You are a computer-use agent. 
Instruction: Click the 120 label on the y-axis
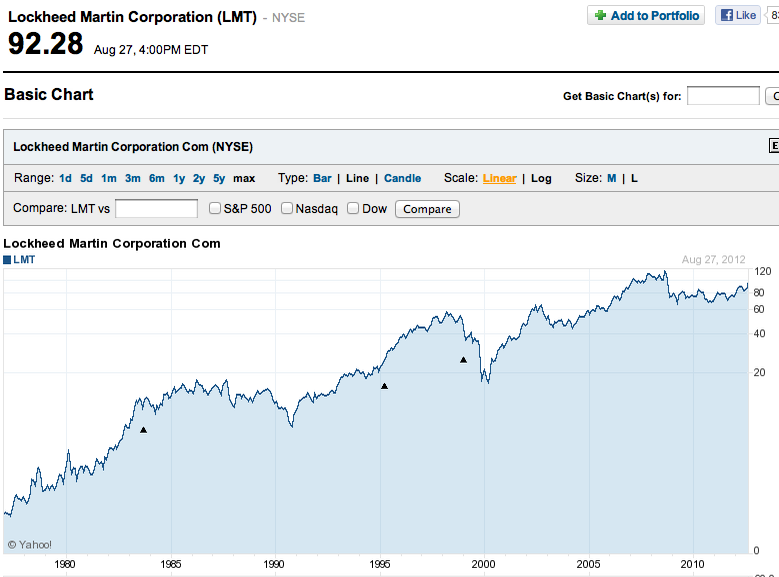763,271
